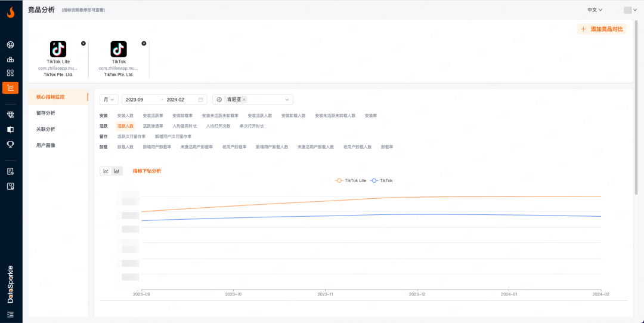644x323 pixels.
Task: Expand the sidebar with bottom menu icon
Action: (10, 315)
